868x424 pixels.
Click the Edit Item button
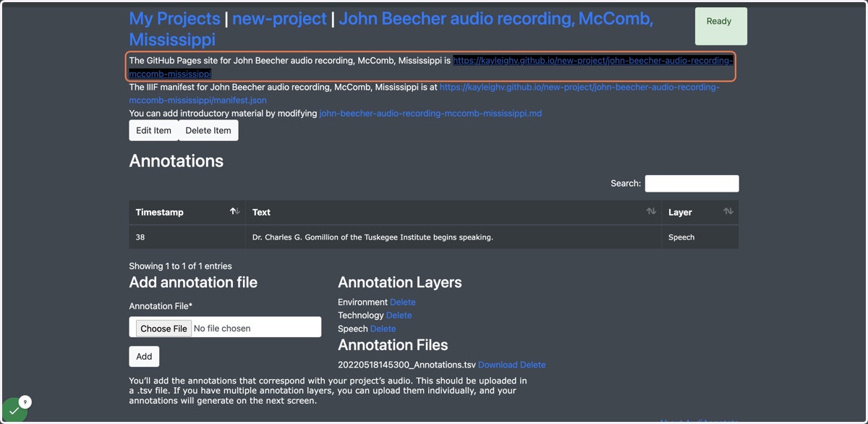153,130
